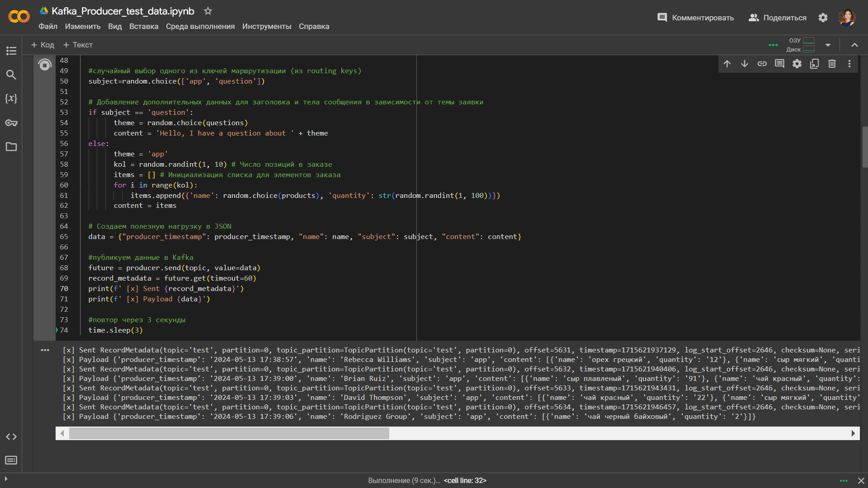This screenshot has height=488, width=868.
Task: Delete the cell with trash icon
Action: (832, 64)
